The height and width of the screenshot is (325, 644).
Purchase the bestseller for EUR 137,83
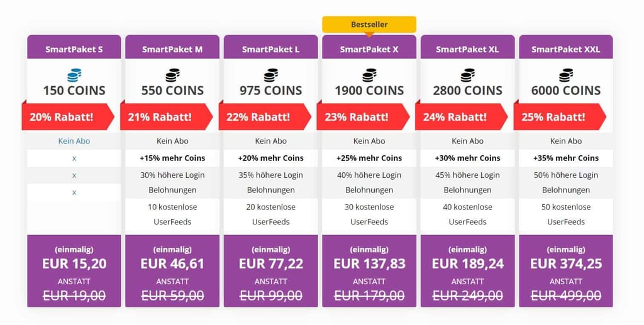[x=369, y=271]
